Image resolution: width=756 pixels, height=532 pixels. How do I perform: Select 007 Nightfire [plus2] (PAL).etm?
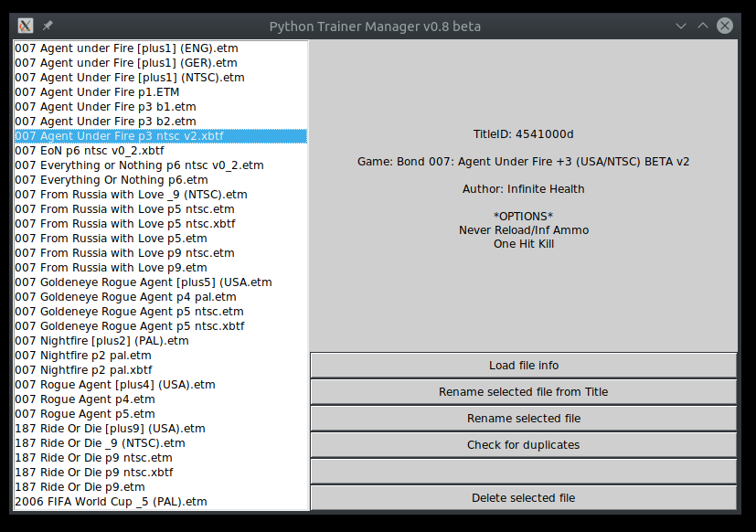[x=161, y=341]
